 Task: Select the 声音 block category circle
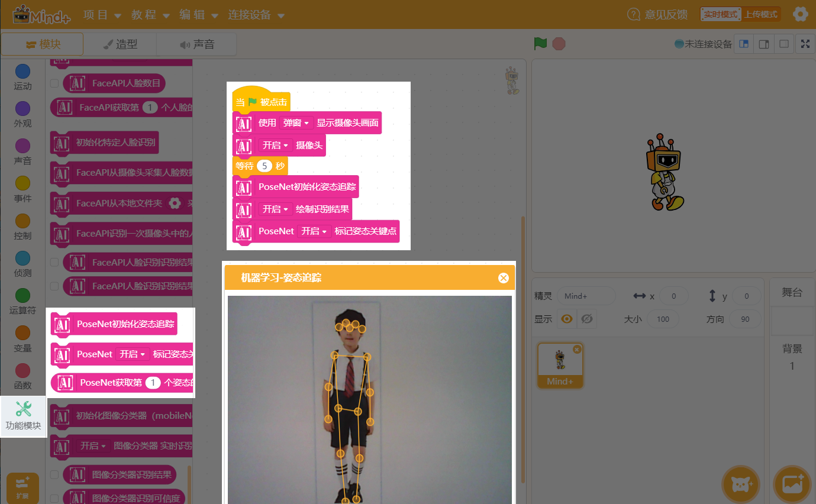[22, 146]
